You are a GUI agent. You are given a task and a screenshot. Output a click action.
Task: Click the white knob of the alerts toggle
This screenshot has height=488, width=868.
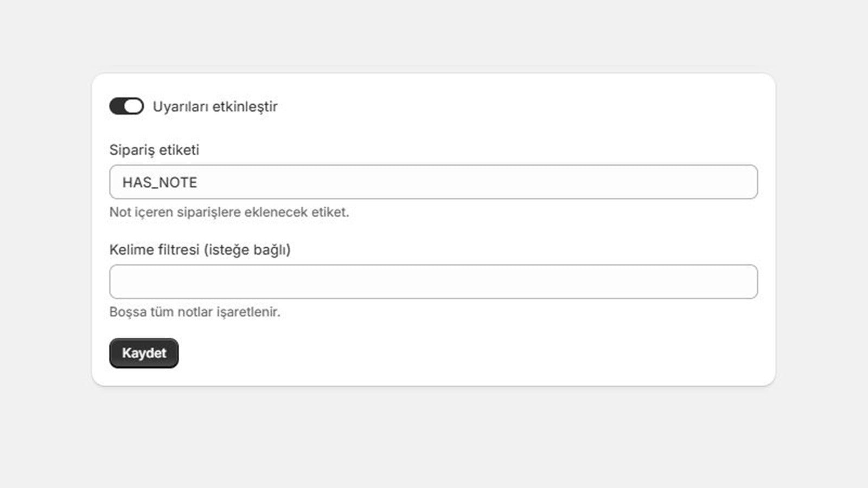tap(133, 106)
